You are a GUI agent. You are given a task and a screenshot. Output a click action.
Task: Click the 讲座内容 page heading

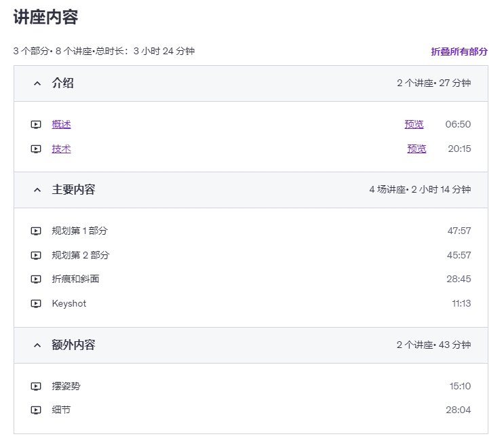(45, 17)
